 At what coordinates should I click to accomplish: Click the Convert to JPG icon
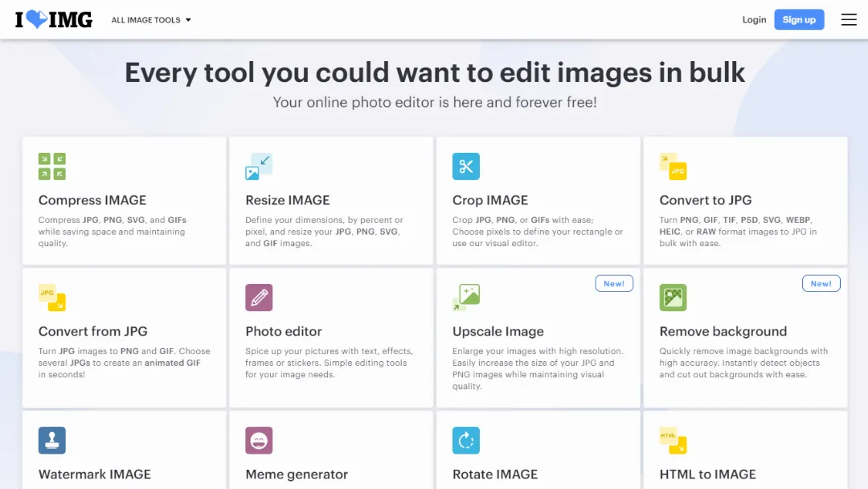click(674, 166)
